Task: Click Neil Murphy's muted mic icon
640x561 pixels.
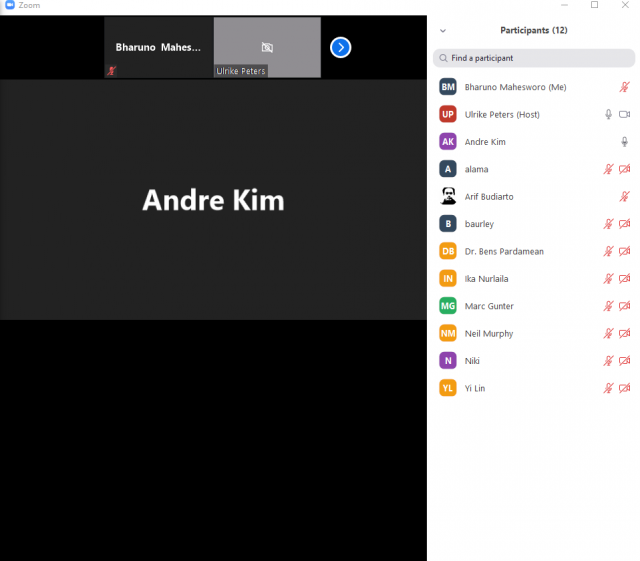Action: tap(608, 333)
